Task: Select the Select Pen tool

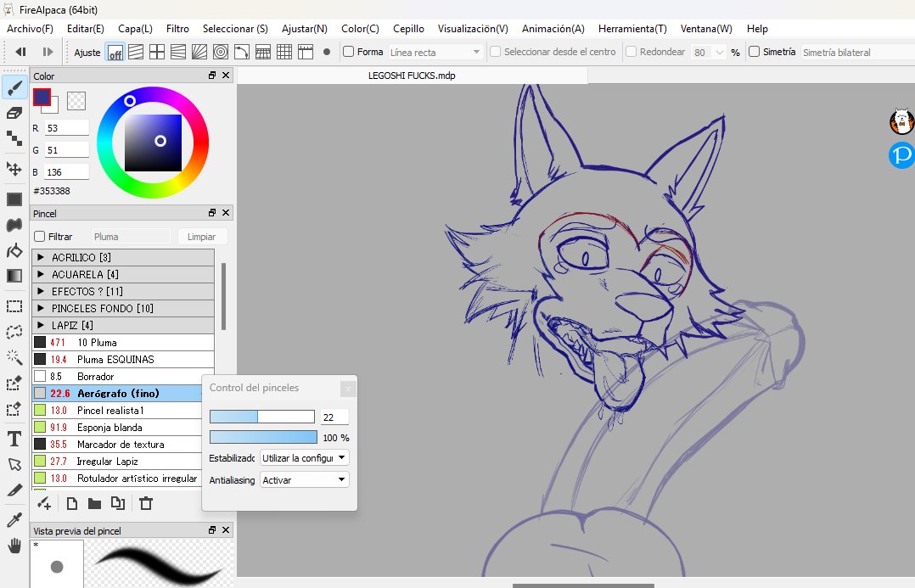Action: [x=14, y=383]
